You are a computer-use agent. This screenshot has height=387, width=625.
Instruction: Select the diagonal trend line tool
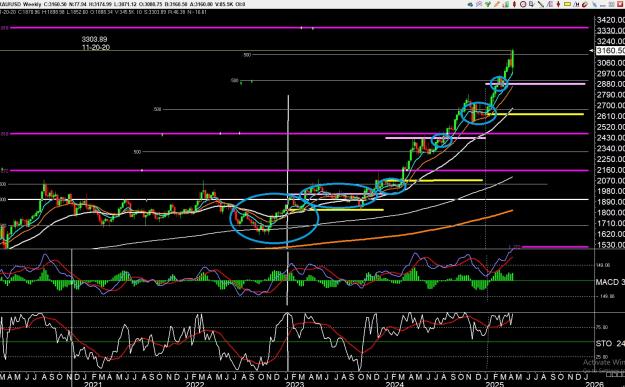540,4
